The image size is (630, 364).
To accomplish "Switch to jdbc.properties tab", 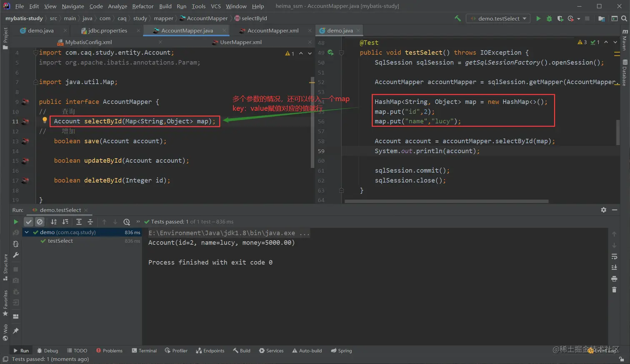I will (107, 30).
